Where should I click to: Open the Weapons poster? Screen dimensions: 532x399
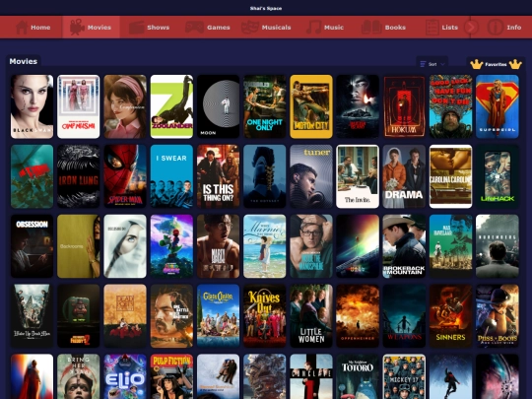tap(404, 316)
